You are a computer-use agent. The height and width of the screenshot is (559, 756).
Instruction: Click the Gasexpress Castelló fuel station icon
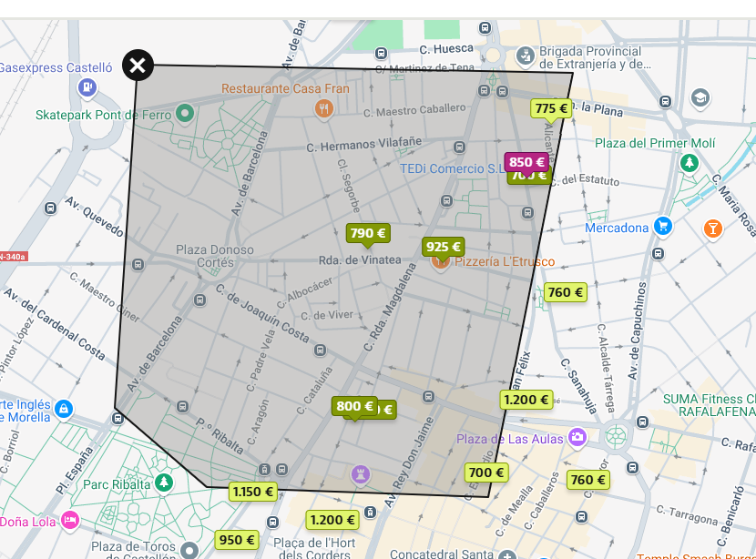click(x=87, y=87)
